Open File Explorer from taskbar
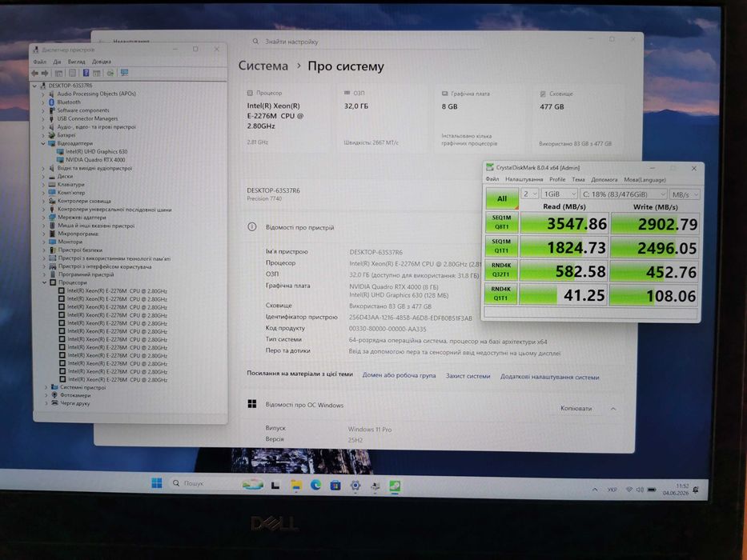Image resolution: width=747 pixels, height=560 pixels. tap(296, 486)
